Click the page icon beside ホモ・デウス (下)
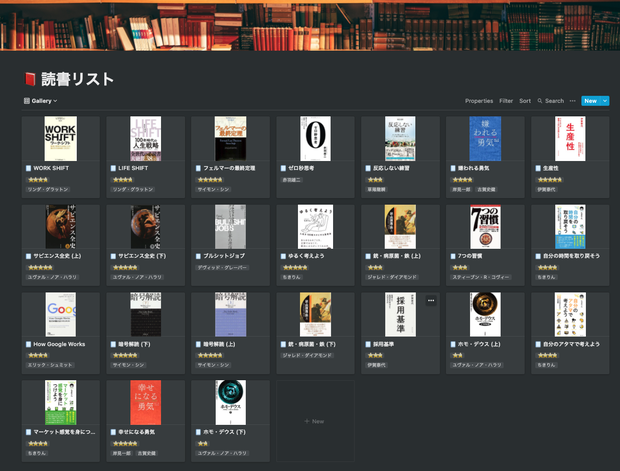This screenshot has width=620, height=471. 198,432
